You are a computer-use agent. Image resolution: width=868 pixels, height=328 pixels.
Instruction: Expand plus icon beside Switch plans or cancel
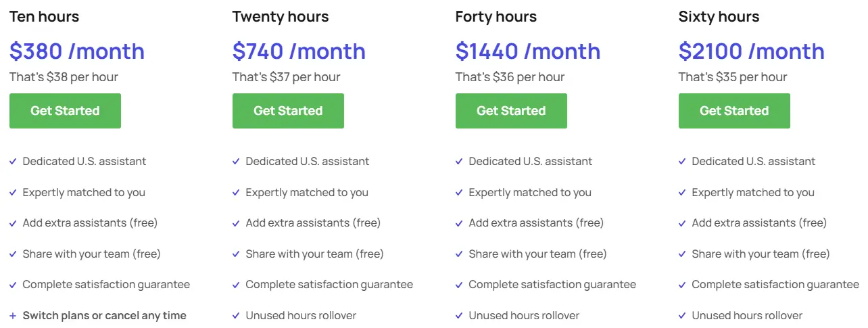[x=13, y=316]
